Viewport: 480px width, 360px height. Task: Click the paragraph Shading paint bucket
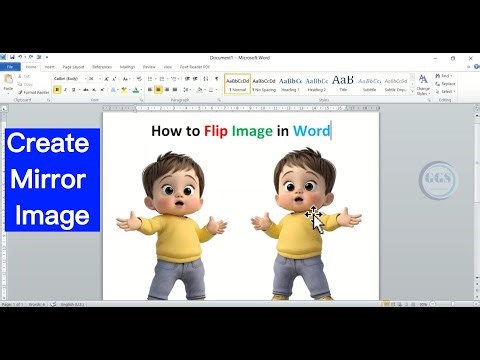(x=199, y=90)
